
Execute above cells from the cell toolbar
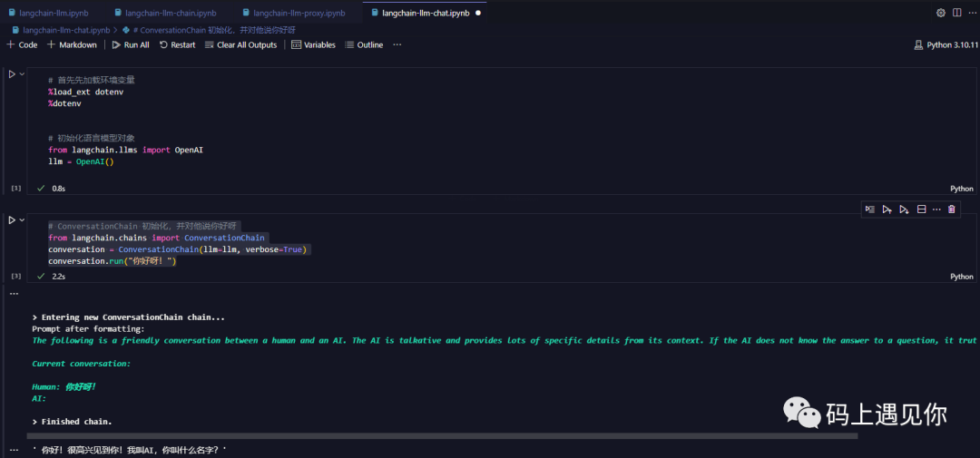pos(887,210)
